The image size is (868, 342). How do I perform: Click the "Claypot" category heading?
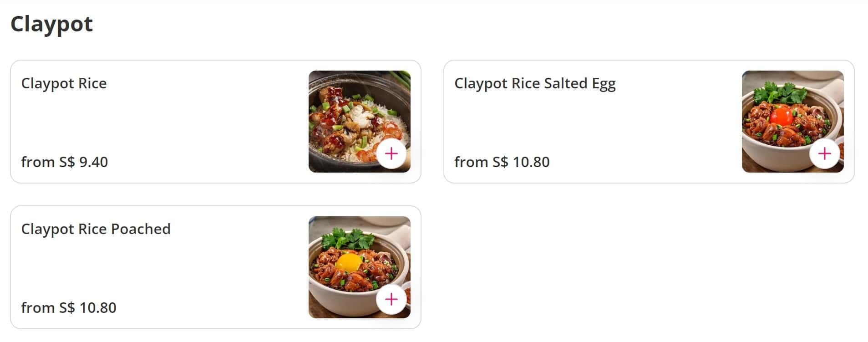click(51, 24)
